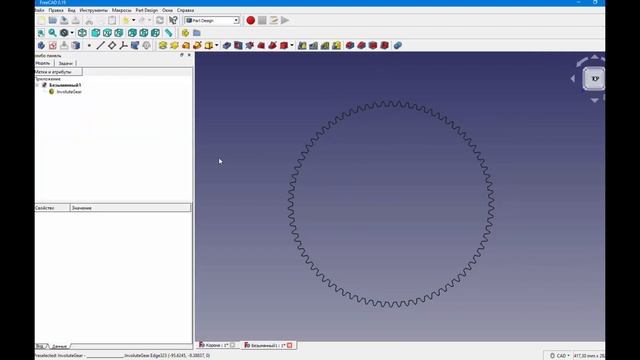Select the InvoluteGear tree item
Viewport: 640px width, 360px height.
click(69, 92)
